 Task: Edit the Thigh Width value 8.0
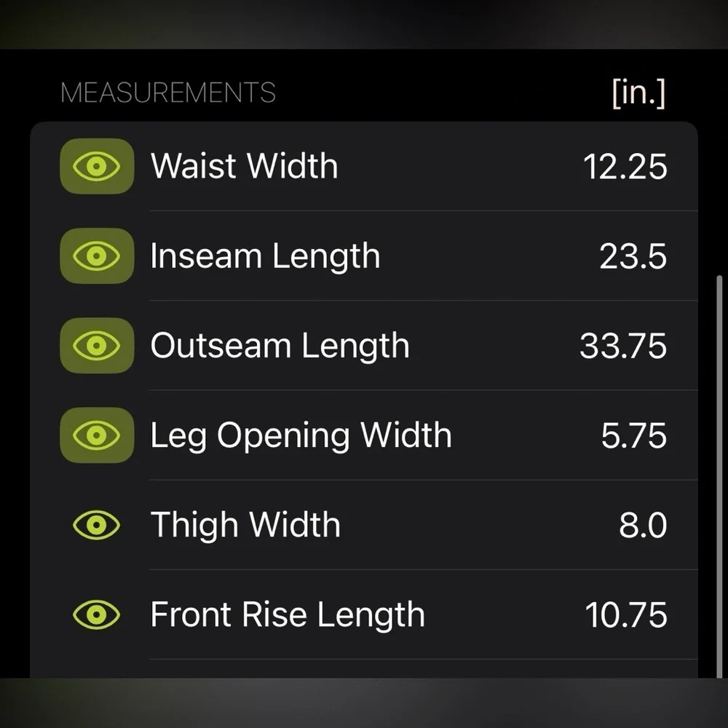pos(643,525)
